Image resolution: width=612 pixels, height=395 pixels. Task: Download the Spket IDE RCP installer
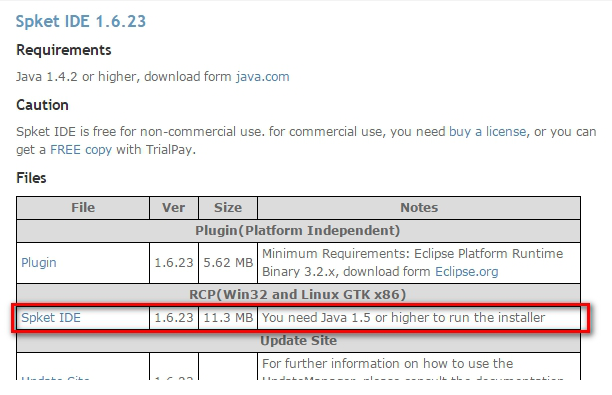pyautogui.click(x=51, y=318)
